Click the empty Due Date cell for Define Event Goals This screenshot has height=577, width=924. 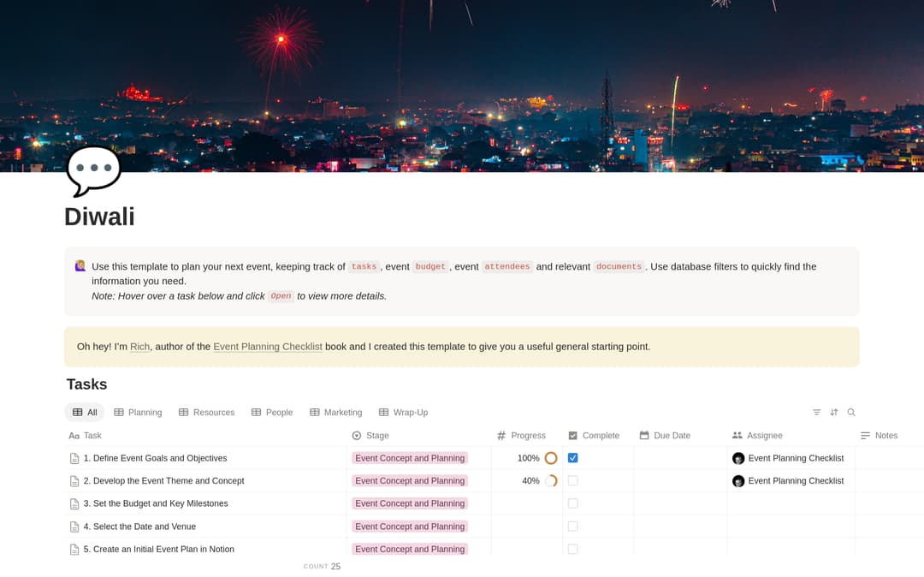click(x=681, y=458)
